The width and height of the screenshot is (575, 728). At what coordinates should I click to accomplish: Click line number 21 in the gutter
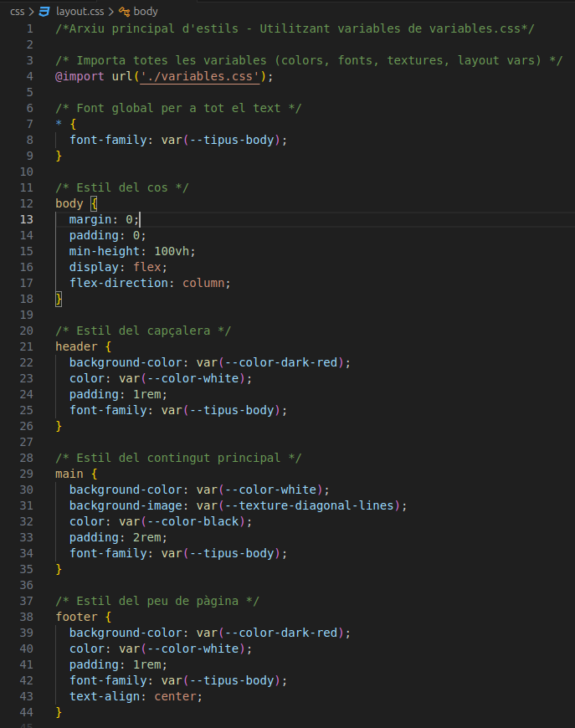click(x=27, y=346)
